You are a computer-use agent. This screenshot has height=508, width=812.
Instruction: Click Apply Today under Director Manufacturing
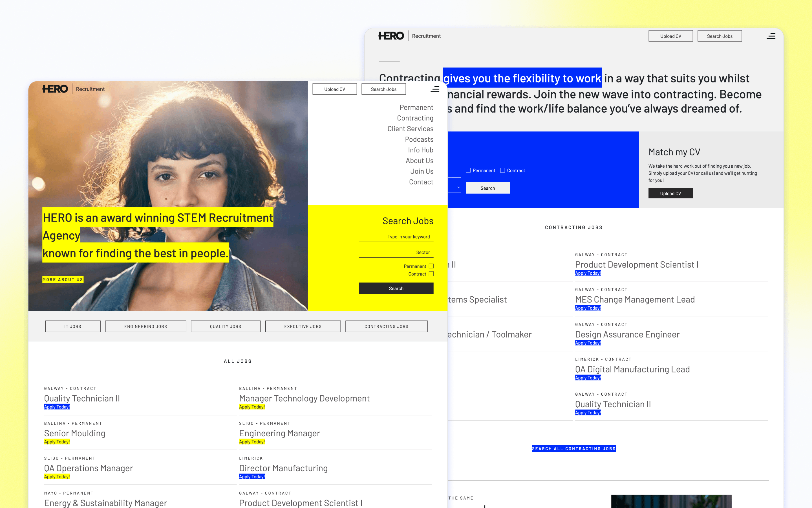click(252, 477)
